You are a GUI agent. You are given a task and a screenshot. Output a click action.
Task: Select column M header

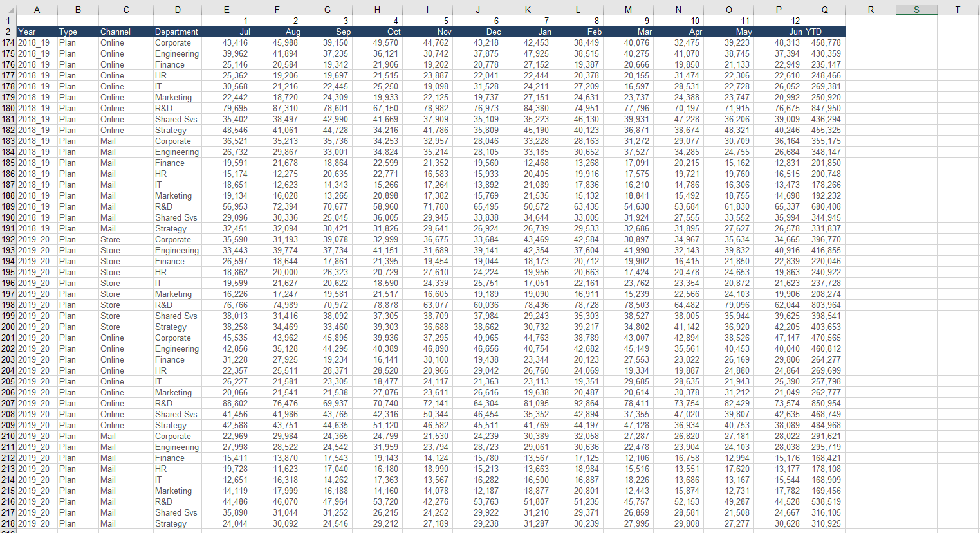(628, 9)
